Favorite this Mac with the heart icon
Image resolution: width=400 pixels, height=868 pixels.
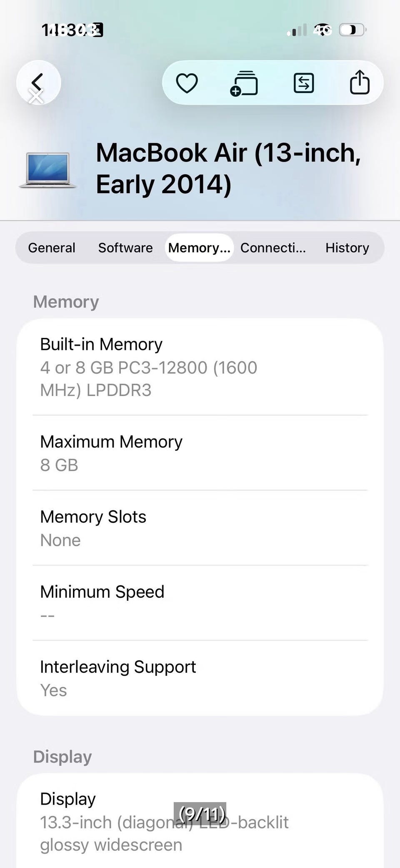click(187, 83)
